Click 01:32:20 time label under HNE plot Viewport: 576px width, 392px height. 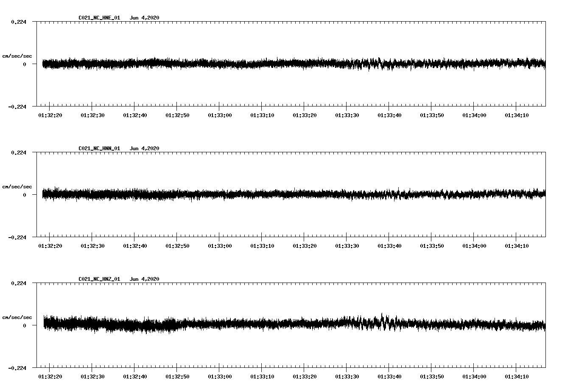click(x=50, y=115)
